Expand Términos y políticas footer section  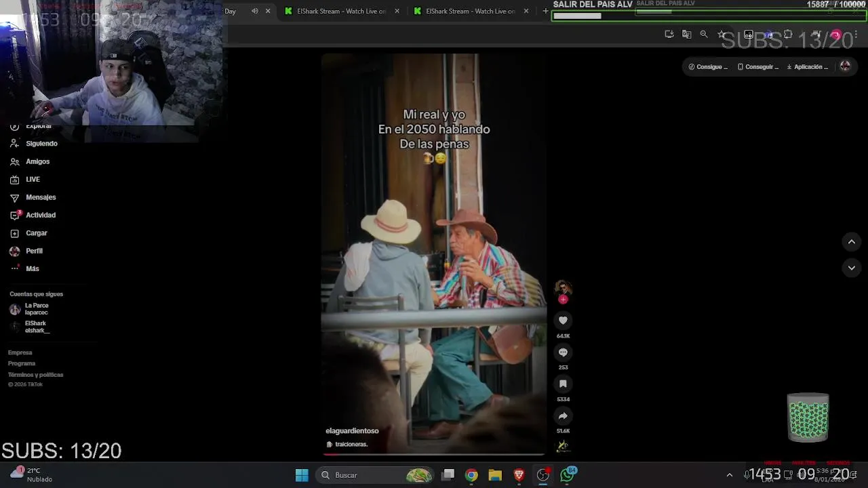coord(35,375)
